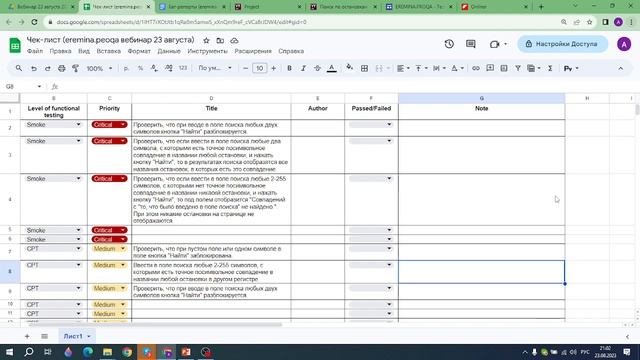Viewport: 640px width, 360px height.
Task: Open version history clock icon
Action: click(x=449, y=44)
